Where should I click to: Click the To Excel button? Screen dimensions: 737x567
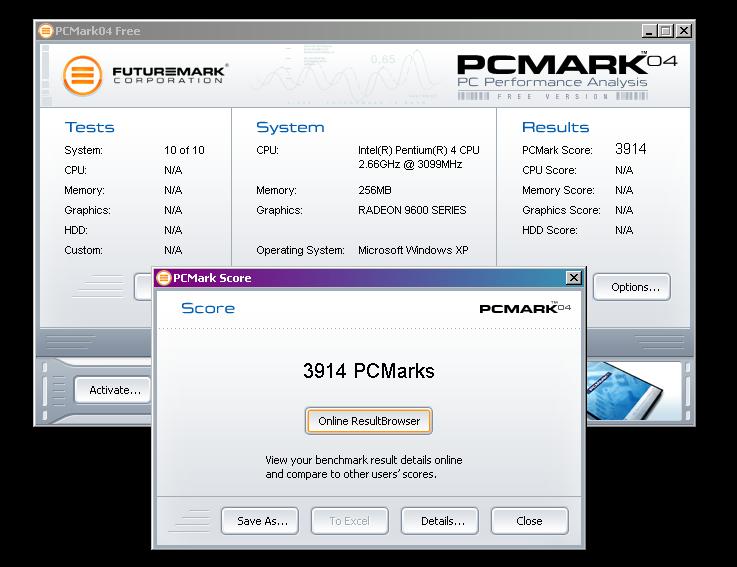coord(350,521)
